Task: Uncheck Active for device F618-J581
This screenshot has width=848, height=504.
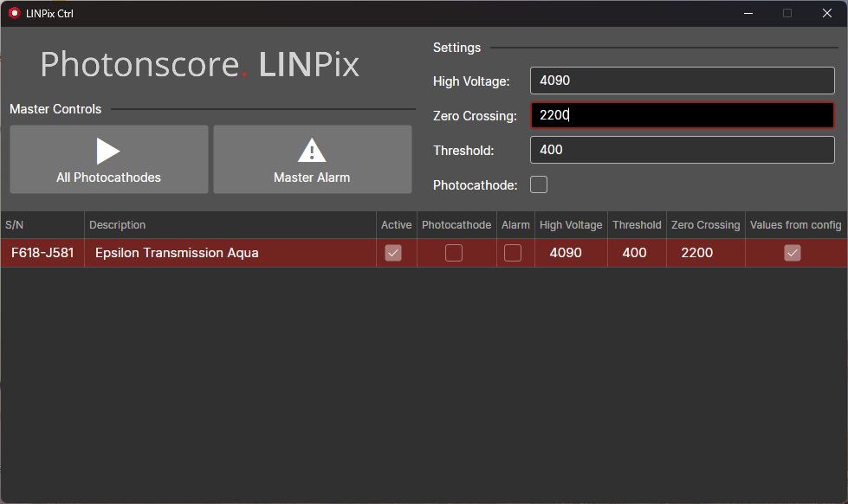Action: (393, 253)
